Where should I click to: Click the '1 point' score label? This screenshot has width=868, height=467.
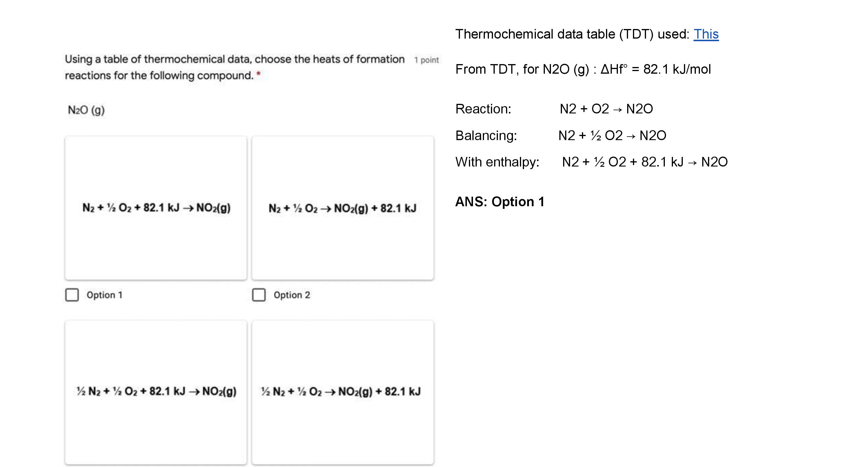coord(427,60)
